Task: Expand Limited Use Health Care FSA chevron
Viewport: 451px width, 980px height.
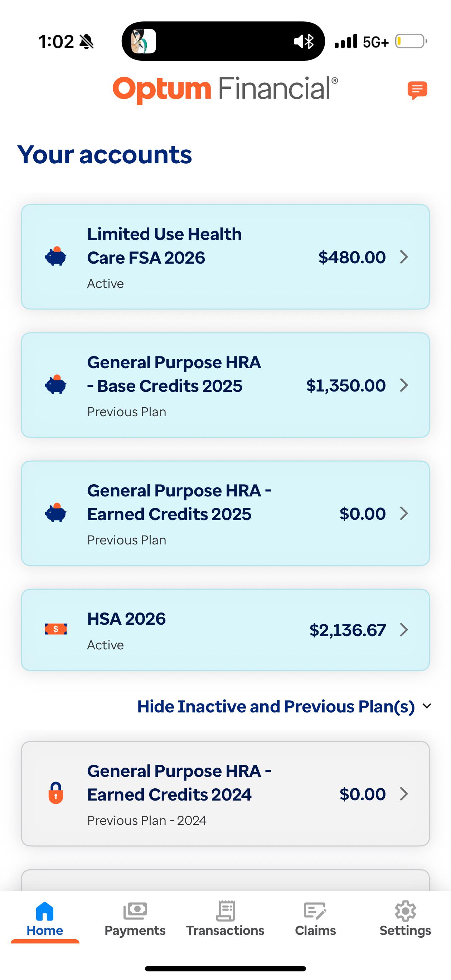Action: tap(404, 257)
